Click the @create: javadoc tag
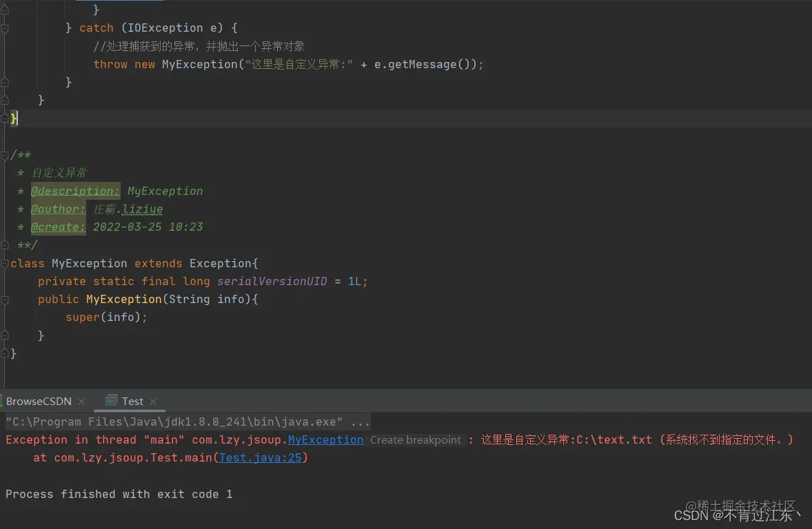This screenshot has width=812, height=529. tap(58, 227)
